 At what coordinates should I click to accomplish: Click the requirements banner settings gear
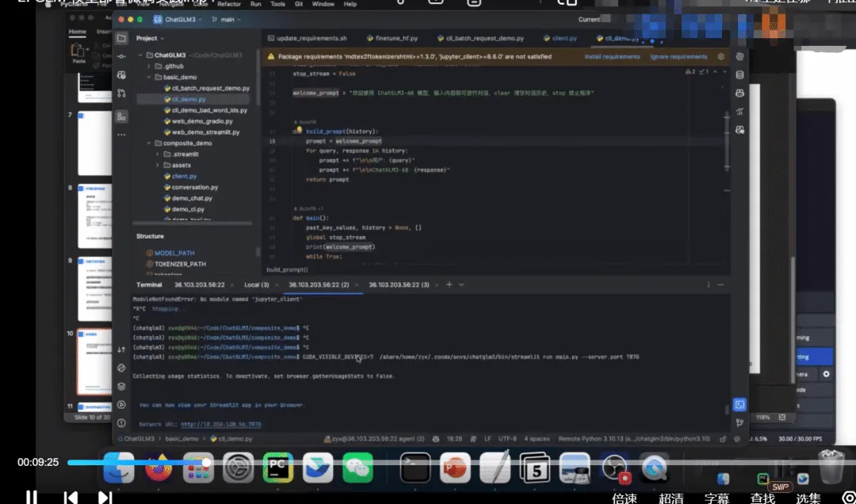pyautogui.click(x=720, y=56)
